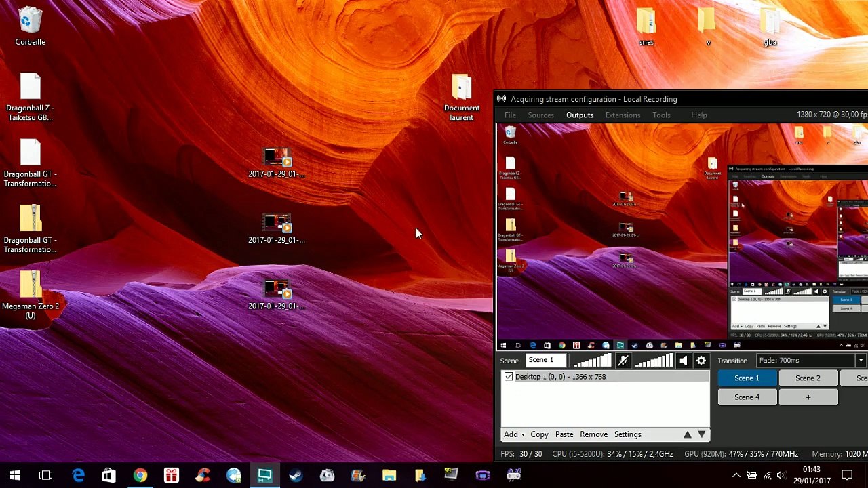Click Paste in the sources toolbar
Viewport: 868px width, 488px height.
pos(564,434)
